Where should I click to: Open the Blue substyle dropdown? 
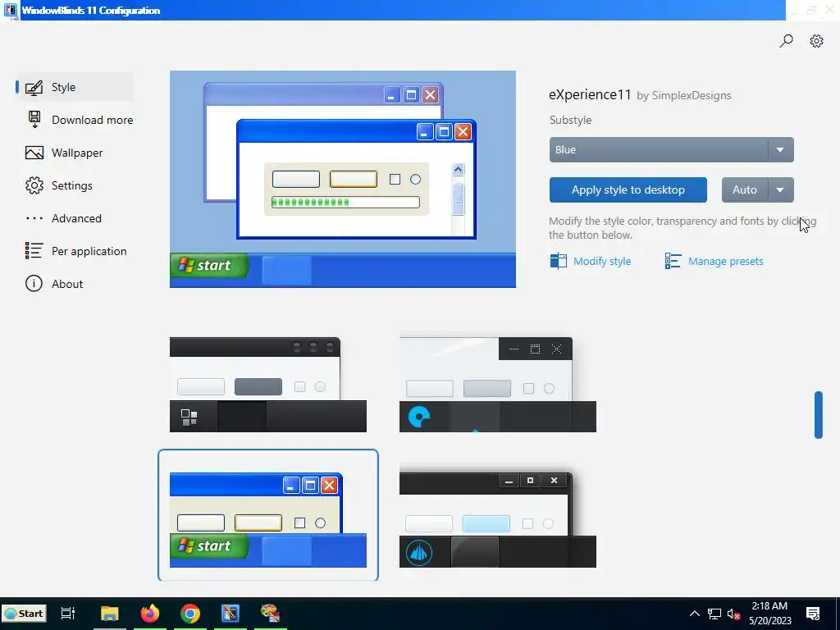(x=671, y=149)
